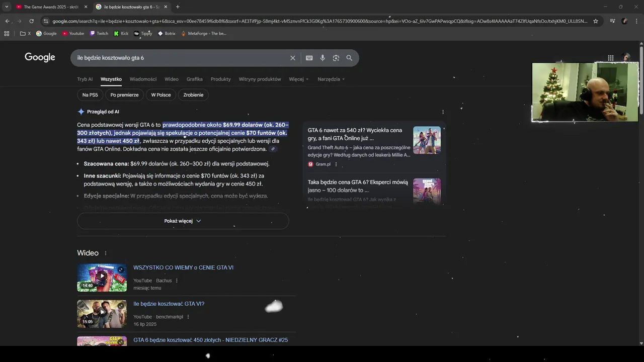Open a new browser tab
644x362 pixels.
pyautogui.click(x=178, y=7)
